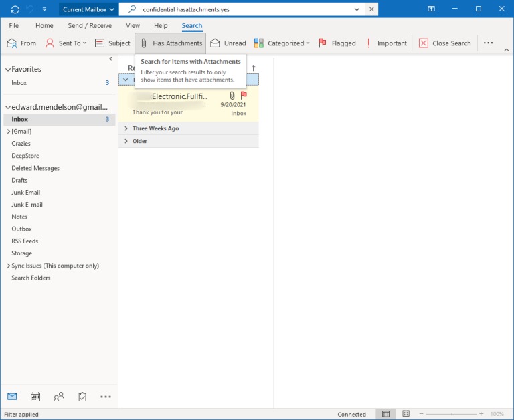Click the Send/Receive sync icon in title bar
This screenshot has height=420, width=514.
coord(15,9)
